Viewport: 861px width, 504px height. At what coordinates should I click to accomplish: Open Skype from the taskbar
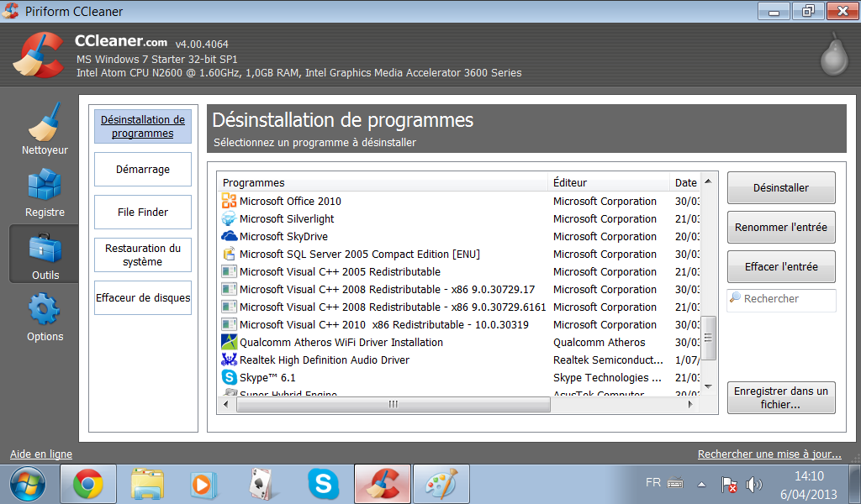323,484
